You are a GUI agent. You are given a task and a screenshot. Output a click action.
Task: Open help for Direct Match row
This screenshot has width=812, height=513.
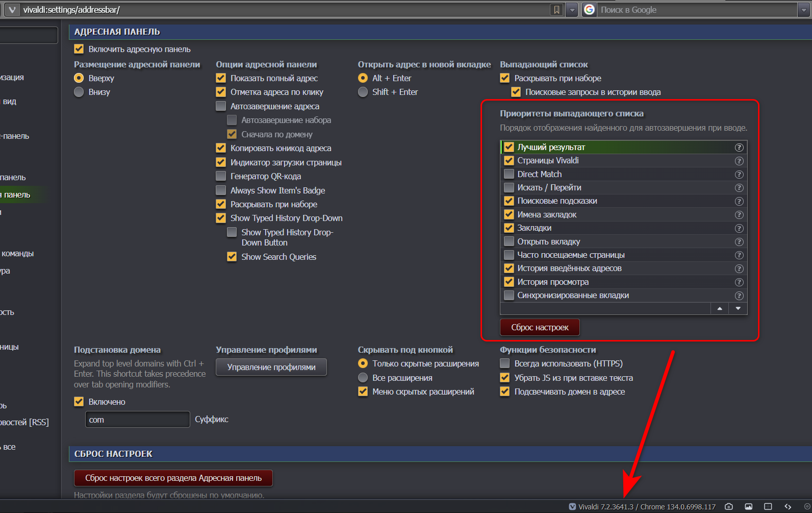pos(739,174)
